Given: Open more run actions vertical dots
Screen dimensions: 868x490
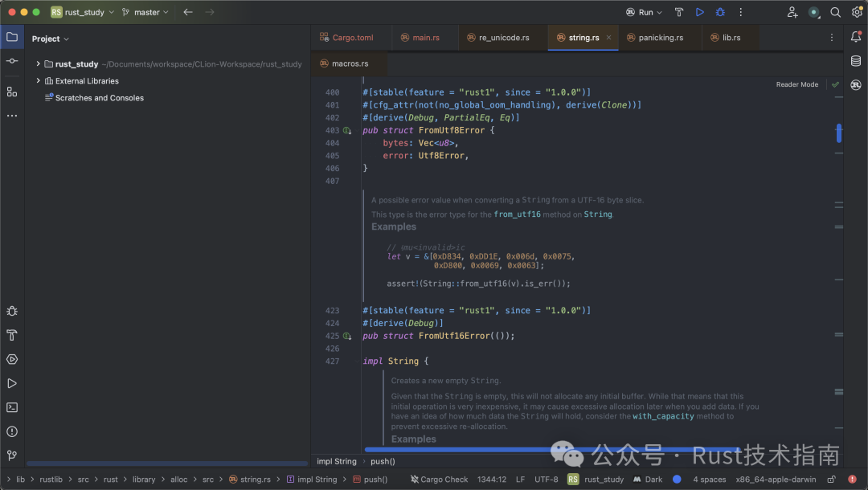Looking at the screenshot, I should (741, 12).
